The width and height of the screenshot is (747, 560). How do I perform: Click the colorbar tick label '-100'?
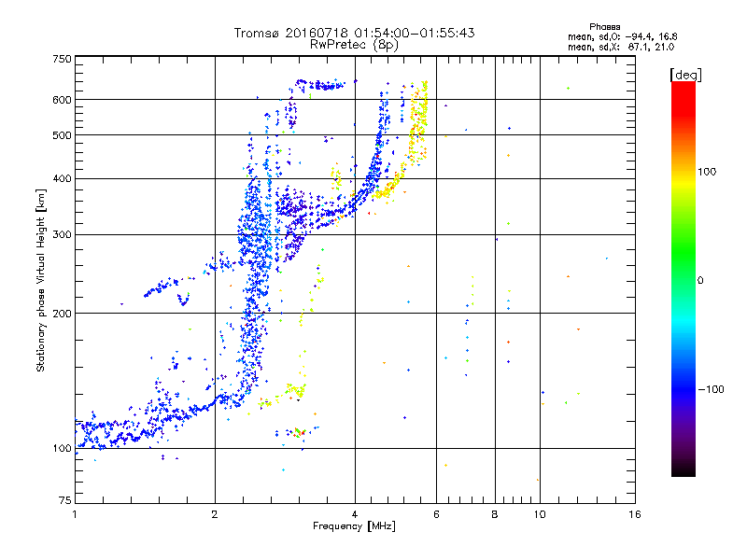711,389
